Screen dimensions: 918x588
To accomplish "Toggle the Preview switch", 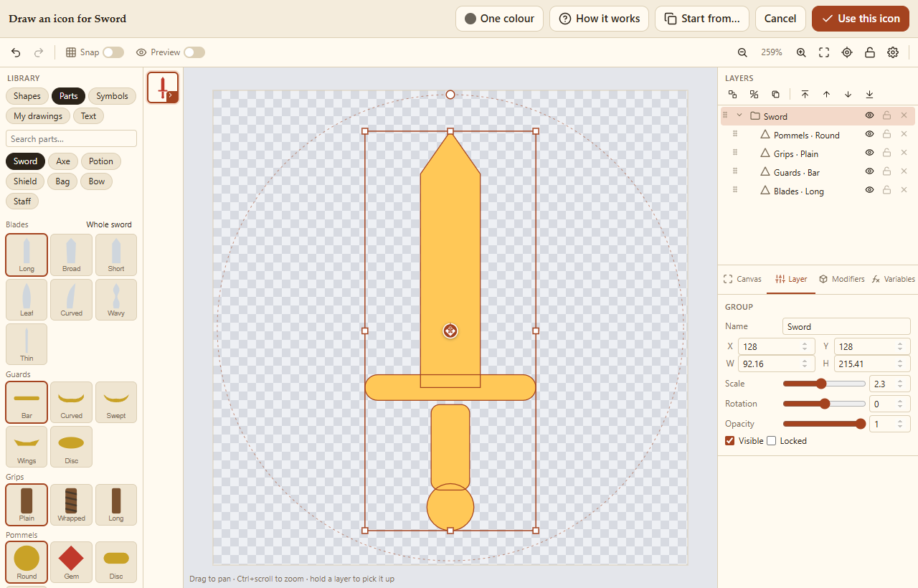I will (194, 52).
